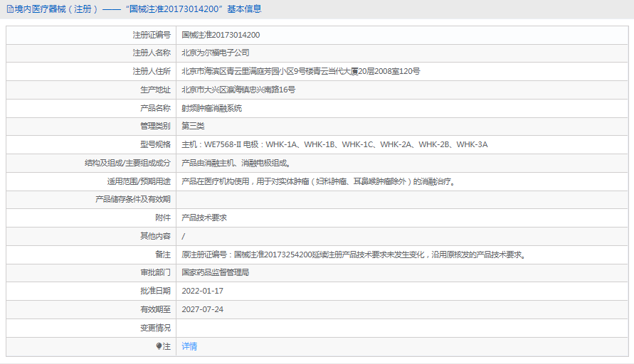Click the 管理类别 row label

tap(156, 126)
